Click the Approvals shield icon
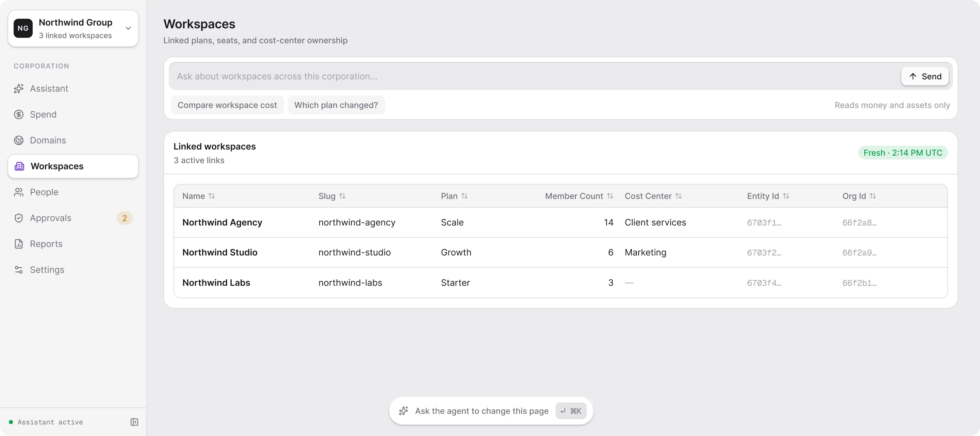Viewport: 980px width, 436px height. tap(19, 218)
